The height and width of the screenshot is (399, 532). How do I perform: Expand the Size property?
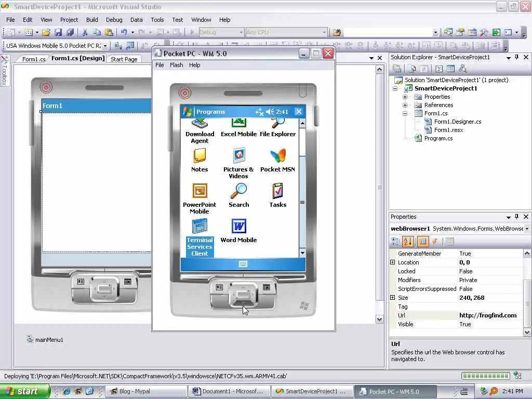click(393, 298)
